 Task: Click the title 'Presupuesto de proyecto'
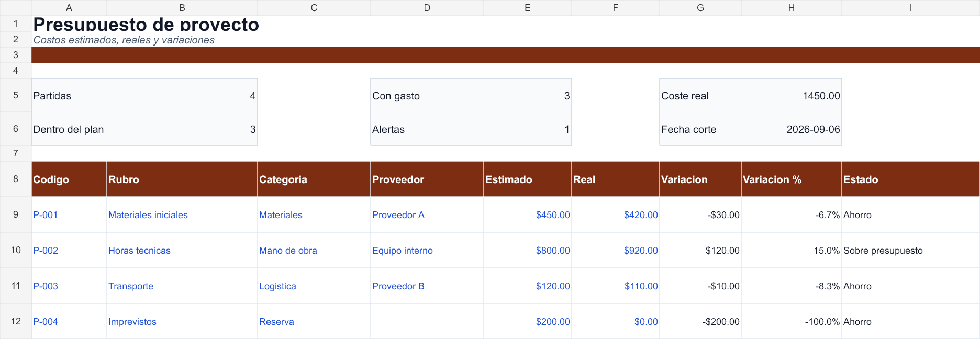[146, 25]
